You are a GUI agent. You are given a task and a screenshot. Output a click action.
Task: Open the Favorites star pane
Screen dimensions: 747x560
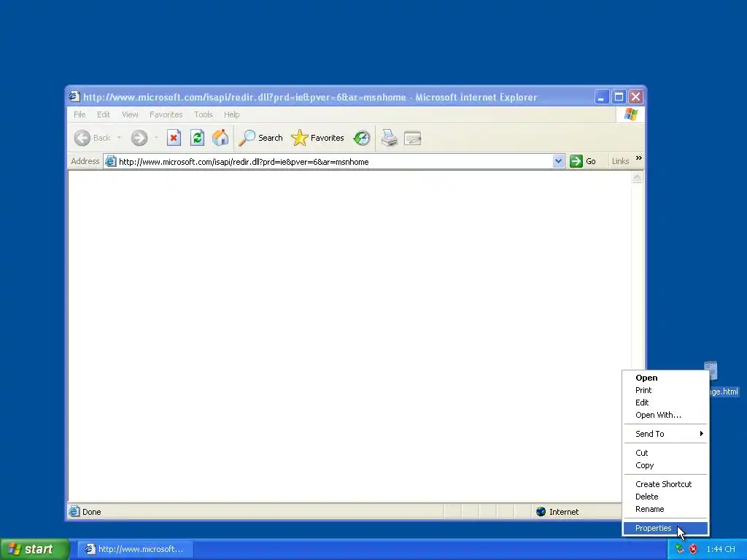click(317, 138)
